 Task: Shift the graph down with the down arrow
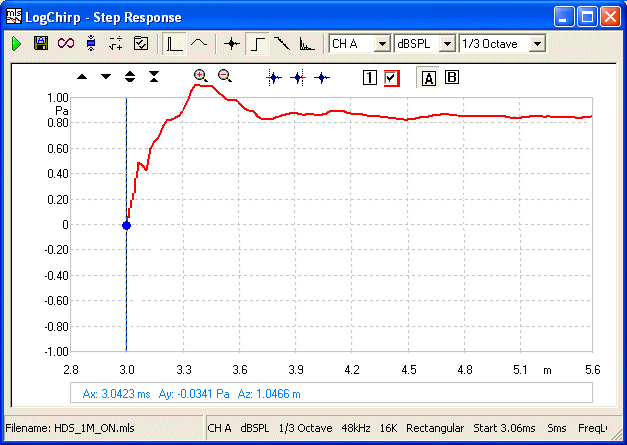coord(106,77)
